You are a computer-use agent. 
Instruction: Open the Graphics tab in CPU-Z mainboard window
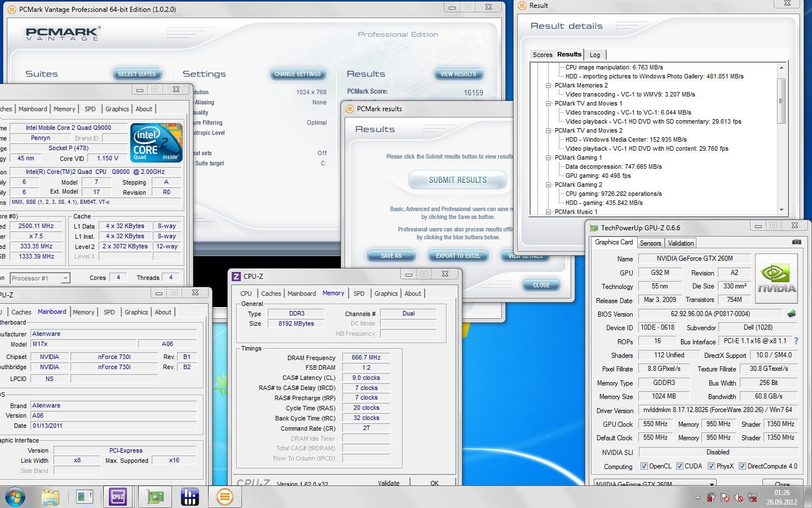point(136,312)
